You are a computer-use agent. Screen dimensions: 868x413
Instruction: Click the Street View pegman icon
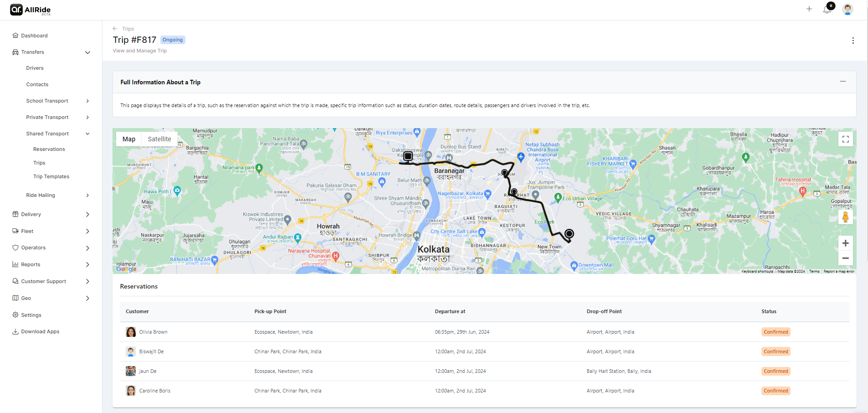point(845,217)
